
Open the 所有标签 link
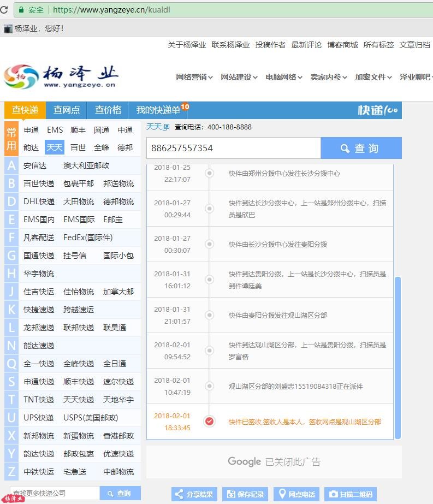378,45
